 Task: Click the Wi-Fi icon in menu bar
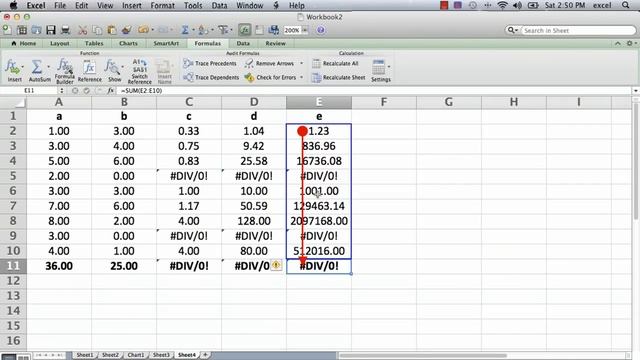[502, 5]
